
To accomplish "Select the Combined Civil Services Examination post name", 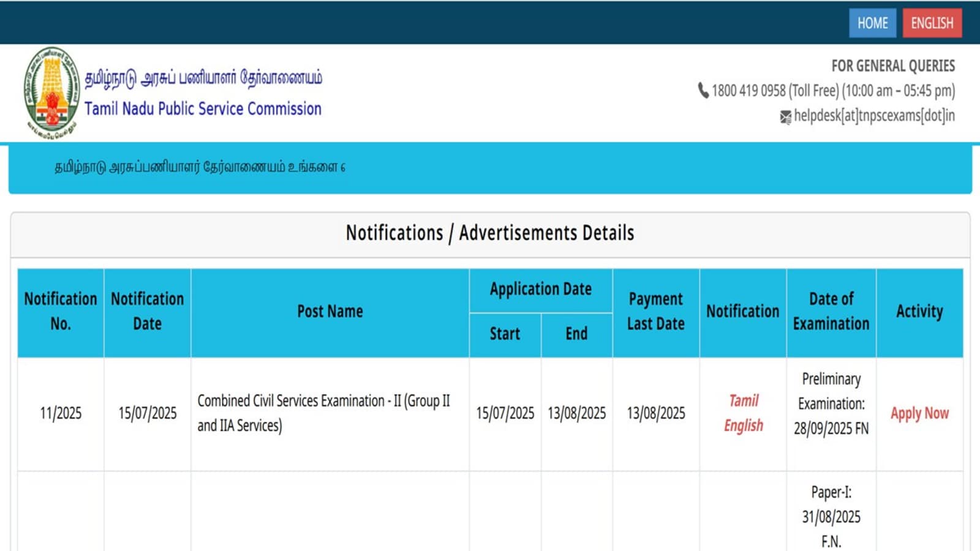I will [x=323, y=413].
